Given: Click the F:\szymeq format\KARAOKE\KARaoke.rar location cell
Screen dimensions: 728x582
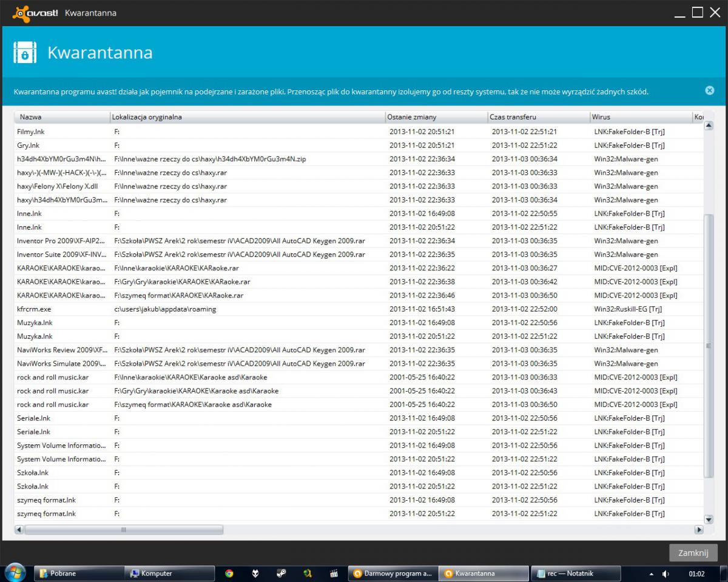Looking at the screenshot, I should 178,295.
